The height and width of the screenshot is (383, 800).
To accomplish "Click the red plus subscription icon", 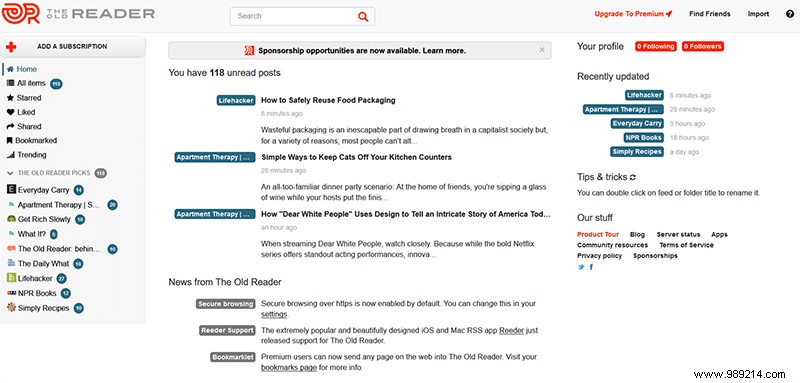I will [11, 47].
